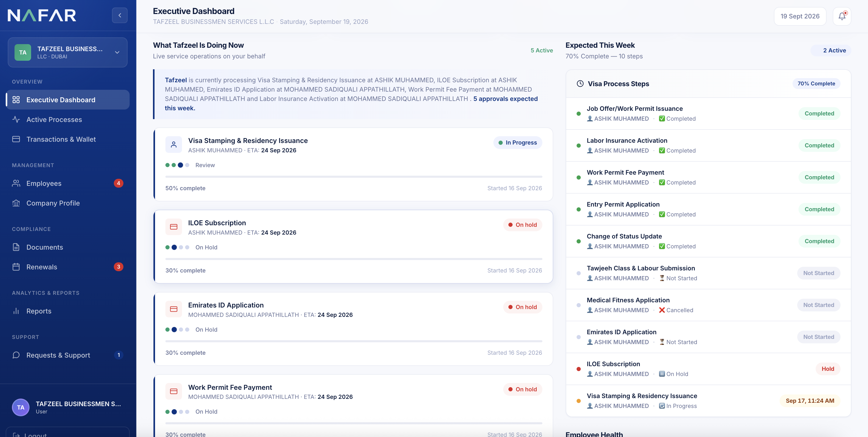868x437 pixels.
Task: Open Requests & Support
Action: tap(67, 355)
